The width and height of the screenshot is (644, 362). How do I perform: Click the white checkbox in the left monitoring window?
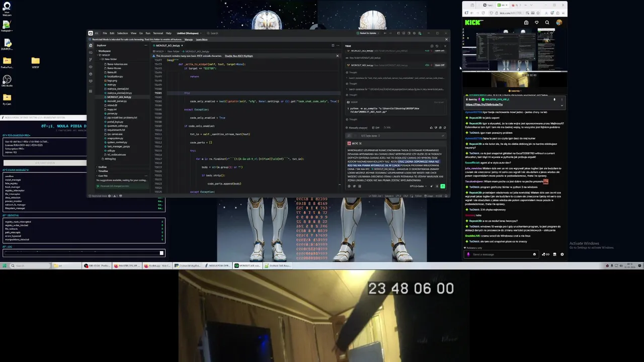162,253
